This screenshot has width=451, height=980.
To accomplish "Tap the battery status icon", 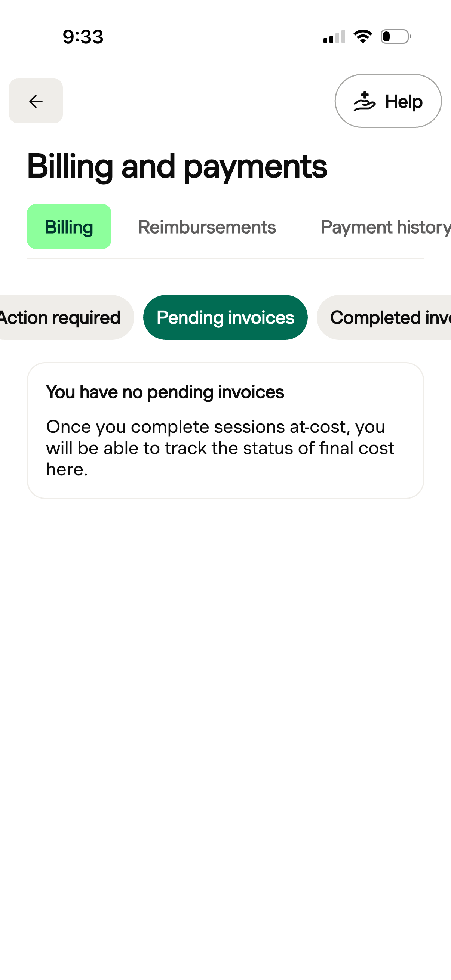I will [x=396, y=37].
